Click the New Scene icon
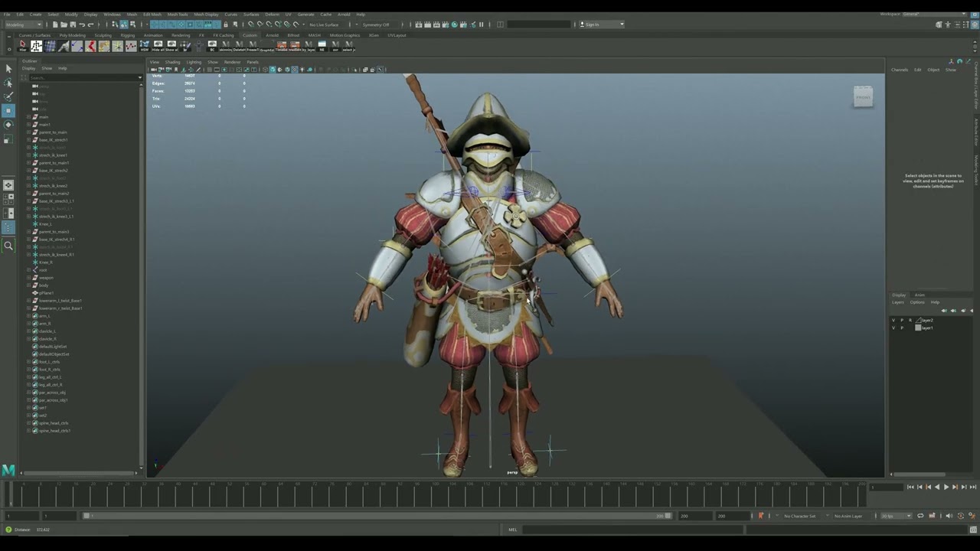This screenshot has width=980, height=551. coord(55,24)
